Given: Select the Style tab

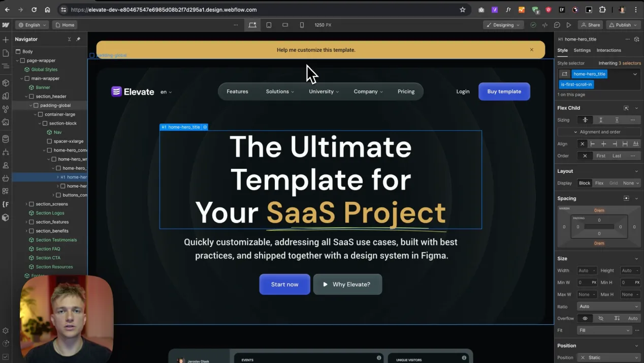Looking at the screenshot, I should (563, 50).
